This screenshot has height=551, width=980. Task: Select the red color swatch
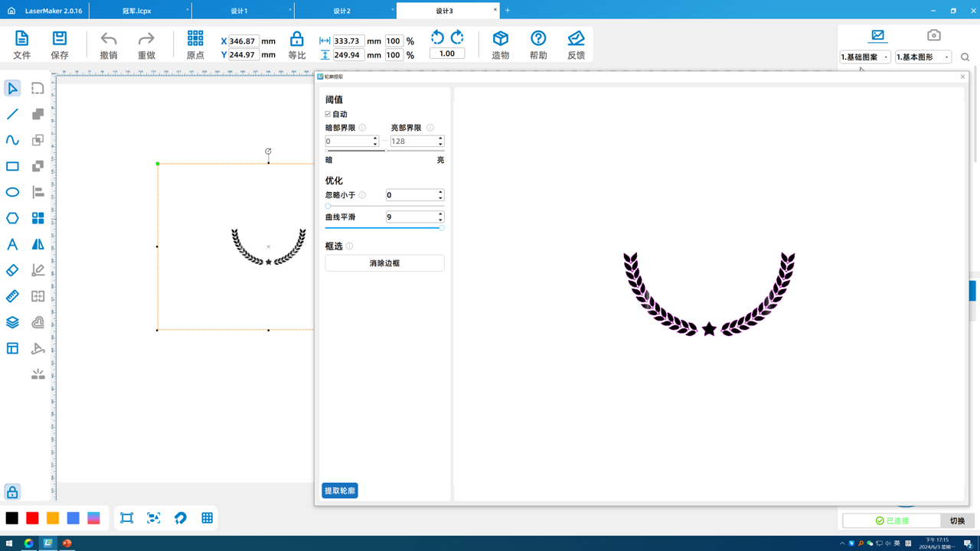click(x=32, y=518)
